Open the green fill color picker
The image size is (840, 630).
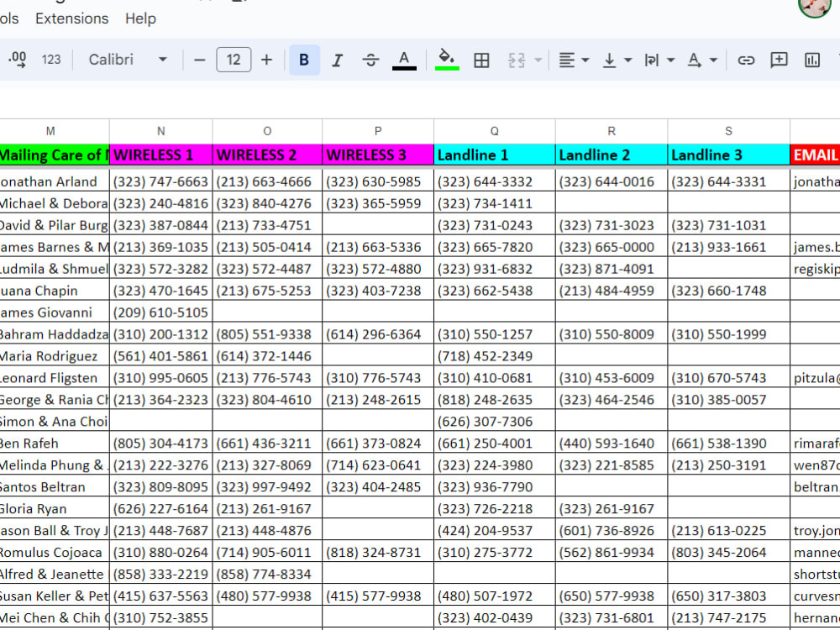coord(447,60)
